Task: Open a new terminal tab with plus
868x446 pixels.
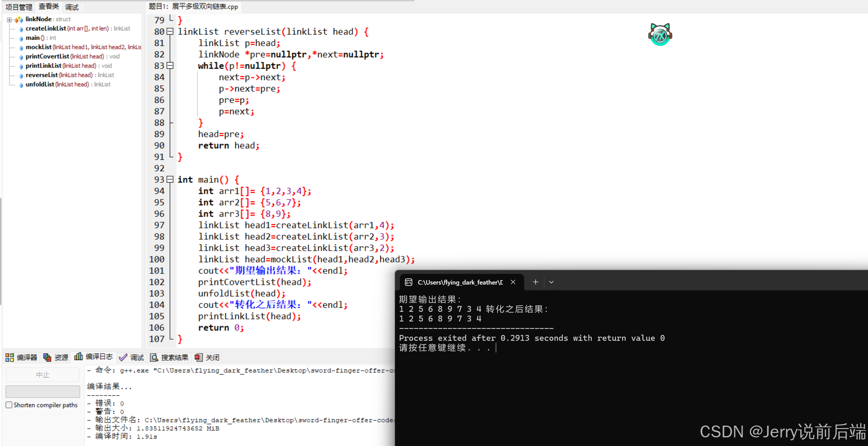Action: 535,282
